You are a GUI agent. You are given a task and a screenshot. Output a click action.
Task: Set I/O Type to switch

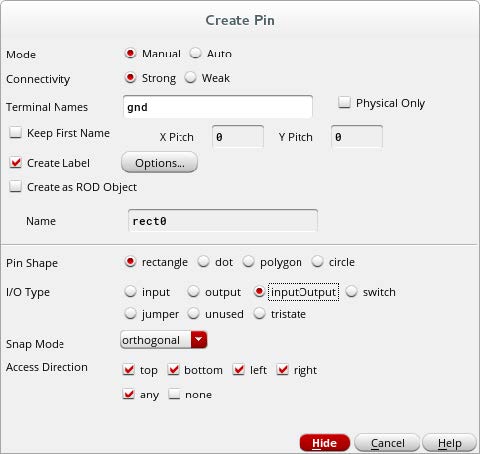(351, 292)
